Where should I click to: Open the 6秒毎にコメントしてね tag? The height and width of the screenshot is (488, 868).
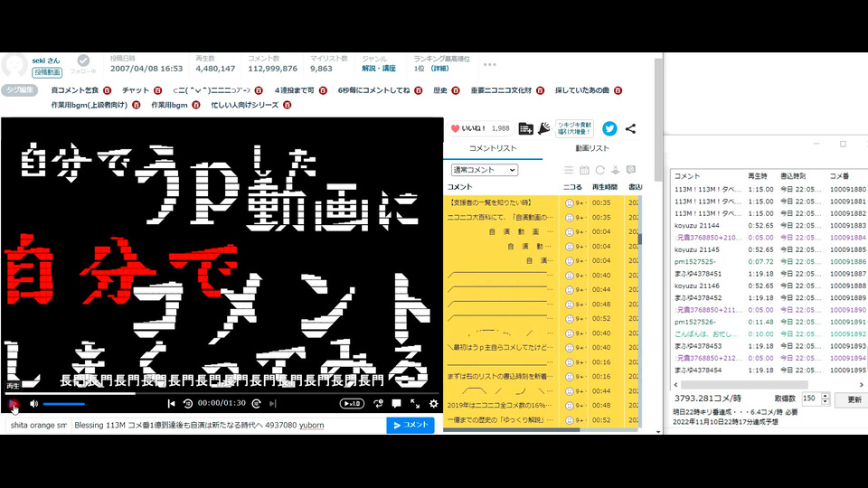373,90
